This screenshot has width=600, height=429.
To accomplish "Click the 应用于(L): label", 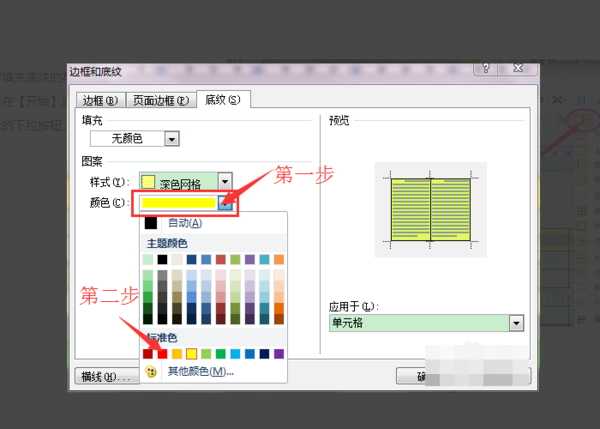I will tap(353, 307).
